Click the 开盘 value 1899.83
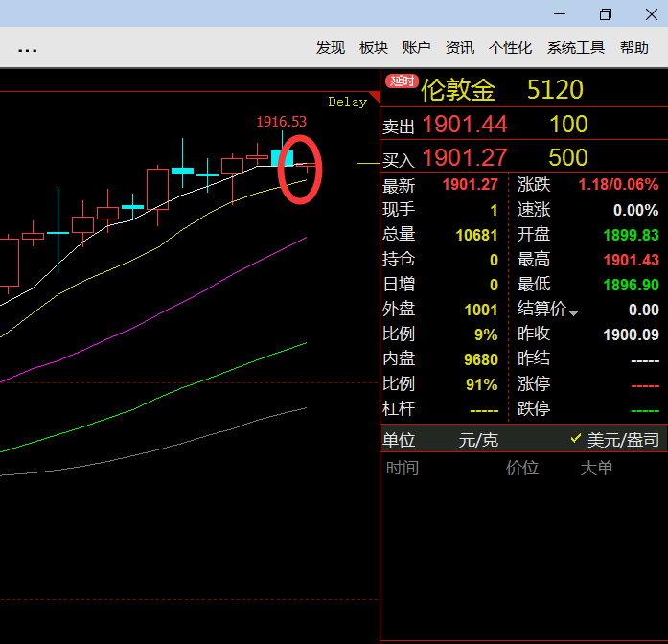The image size is (668, 644). 632,235
